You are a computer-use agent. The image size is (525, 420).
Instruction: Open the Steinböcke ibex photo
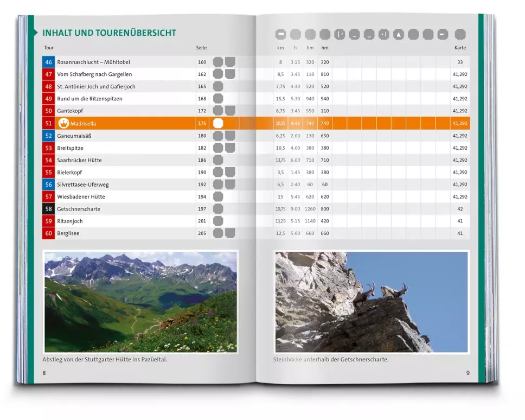(x=371, y=302)
